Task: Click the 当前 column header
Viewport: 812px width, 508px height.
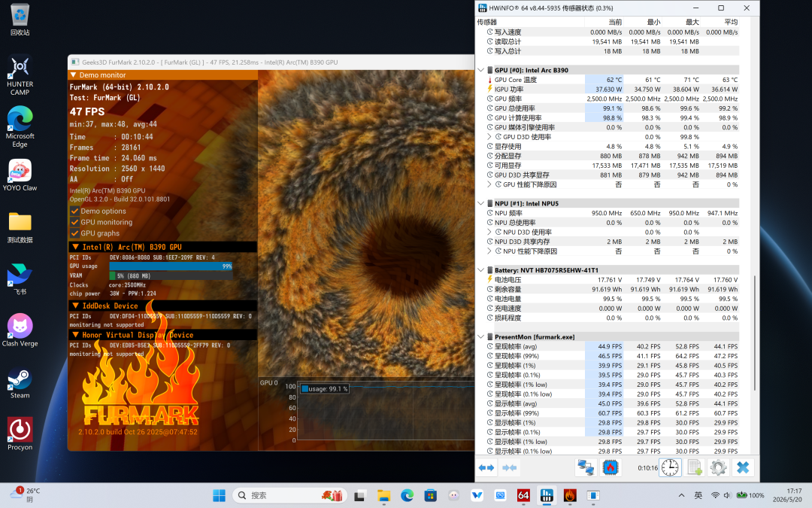Action: point(604,22)
